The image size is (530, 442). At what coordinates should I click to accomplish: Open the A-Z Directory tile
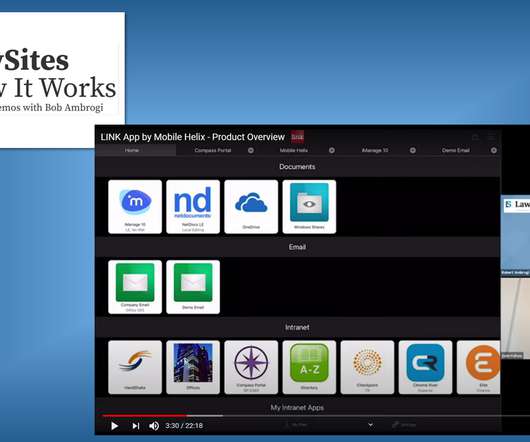coord(309,367)
